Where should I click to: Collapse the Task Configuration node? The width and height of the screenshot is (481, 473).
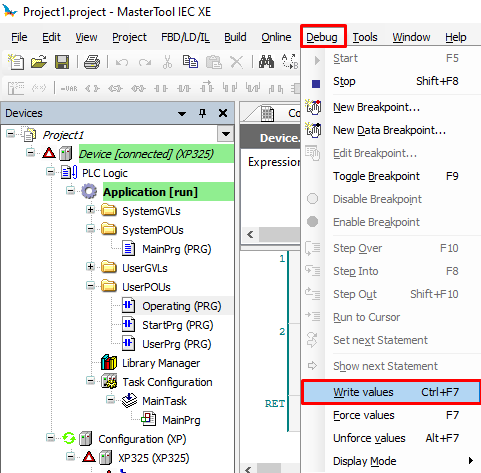[x=90, y=381]
